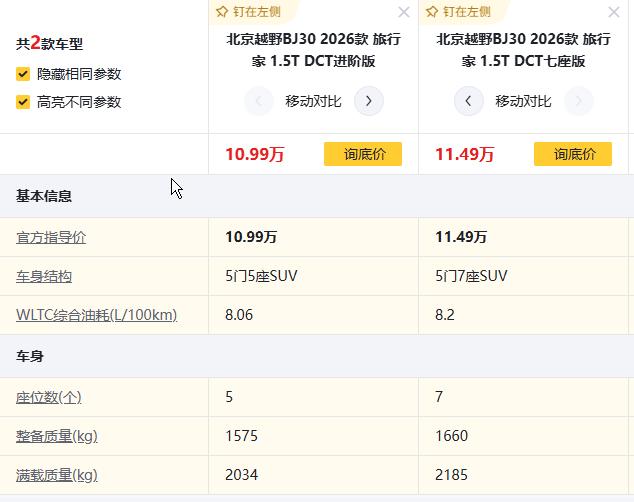The height and width of the screenshot is (502, 634).
Task: Click the 整备质量(kg) parameter link
Action: [x=56, y=436]
